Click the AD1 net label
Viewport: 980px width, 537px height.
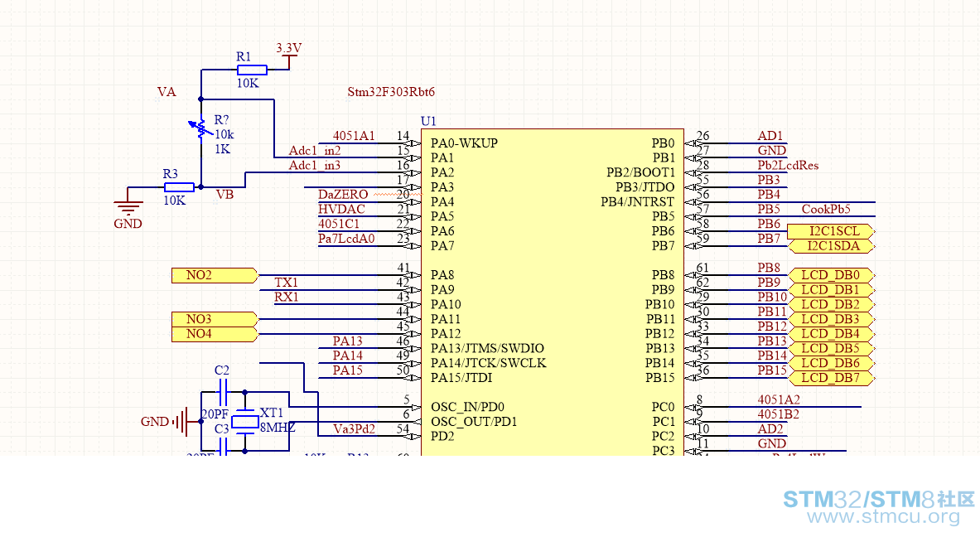[770, 136]
